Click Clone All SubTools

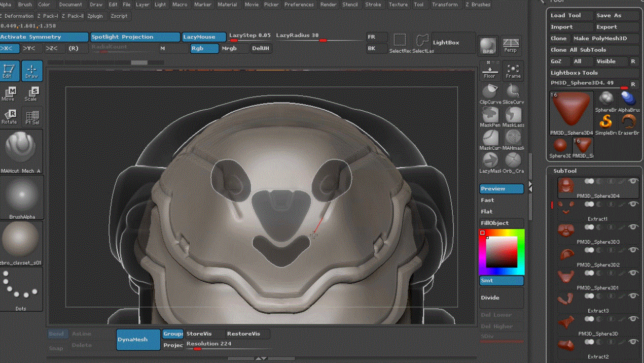click(x=594, y=50)
